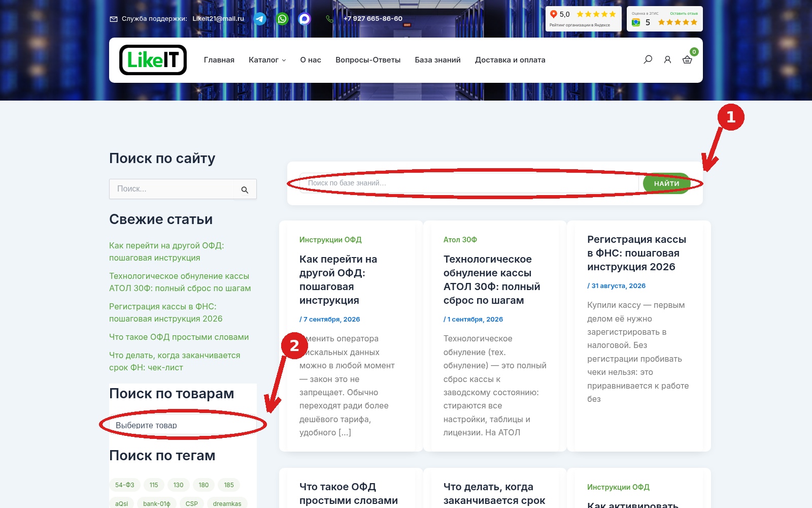Select the 130 tag

pyautogui.click(x=178, y=485)
